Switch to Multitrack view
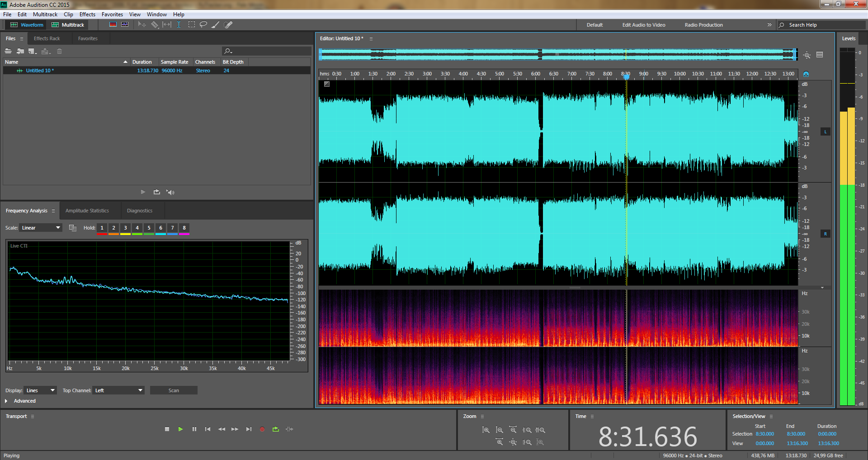Viewport: 868px width, 460px height. (x=68, y=25)
